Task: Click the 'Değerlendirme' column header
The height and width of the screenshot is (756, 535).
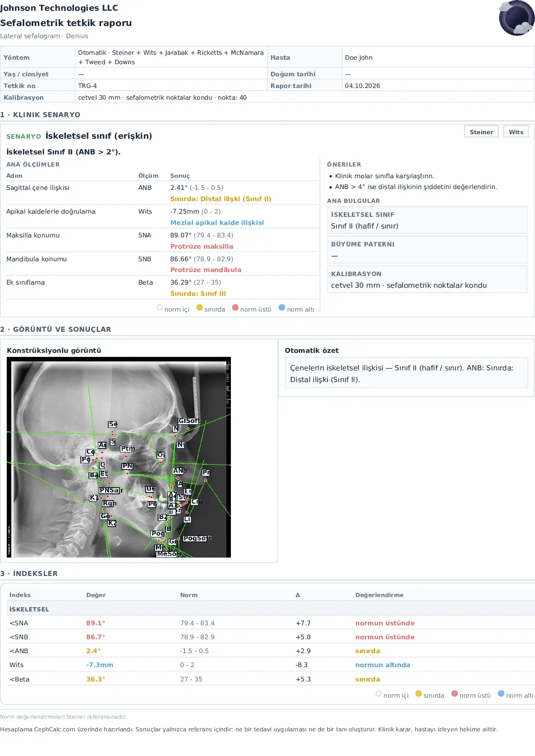Action: click(380, 595)
